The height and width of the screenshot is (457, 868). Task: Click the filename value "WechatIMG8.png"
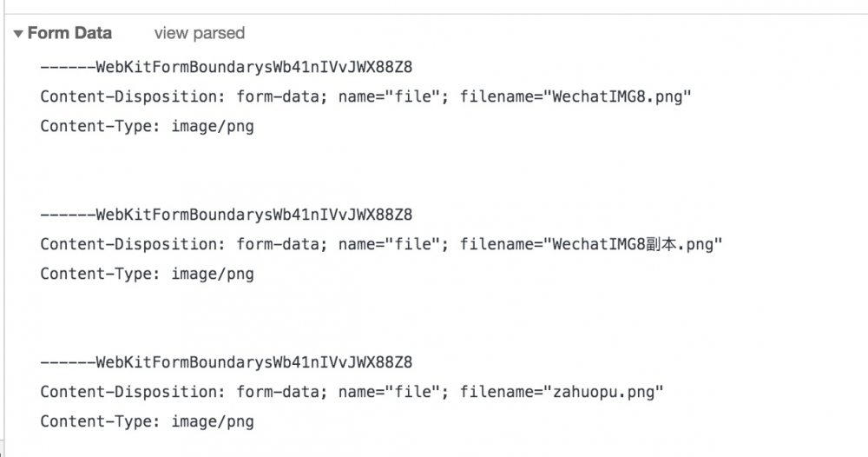click(x=617, y=96)
